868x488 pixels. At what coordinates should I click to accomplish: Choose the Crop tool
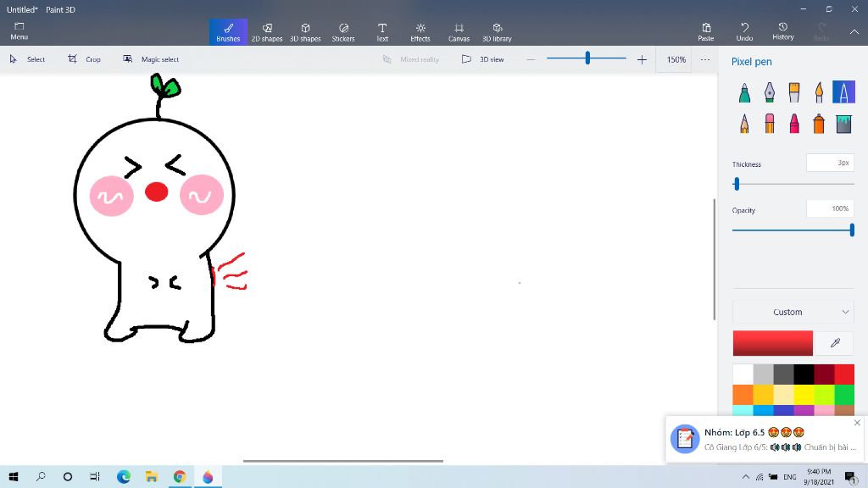84,59
